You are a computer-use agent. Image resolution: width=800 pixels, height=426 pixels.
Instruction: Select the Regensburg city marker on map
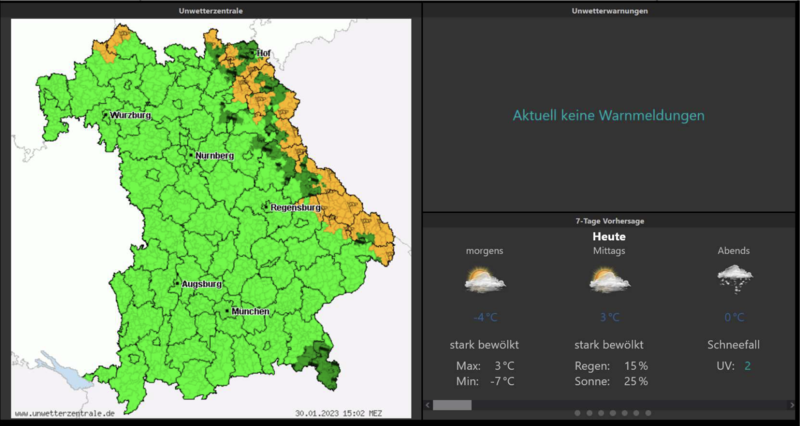[266, 207]
